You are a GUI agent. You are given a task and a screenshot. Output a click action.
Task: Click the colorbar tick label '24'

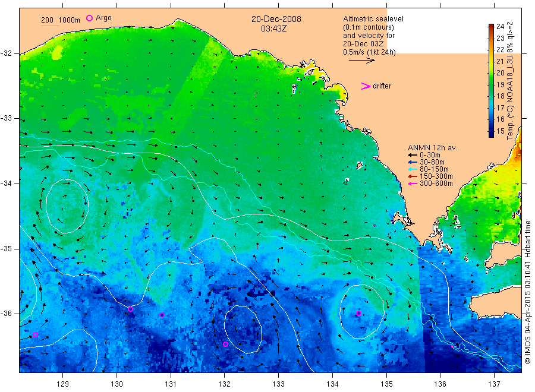500,27
